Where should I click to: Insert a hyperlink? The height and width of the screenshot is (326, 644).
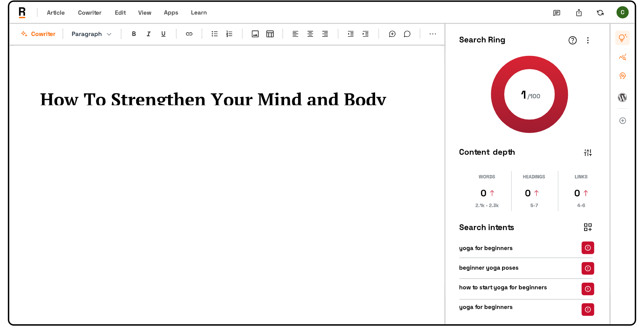(189, 34)
